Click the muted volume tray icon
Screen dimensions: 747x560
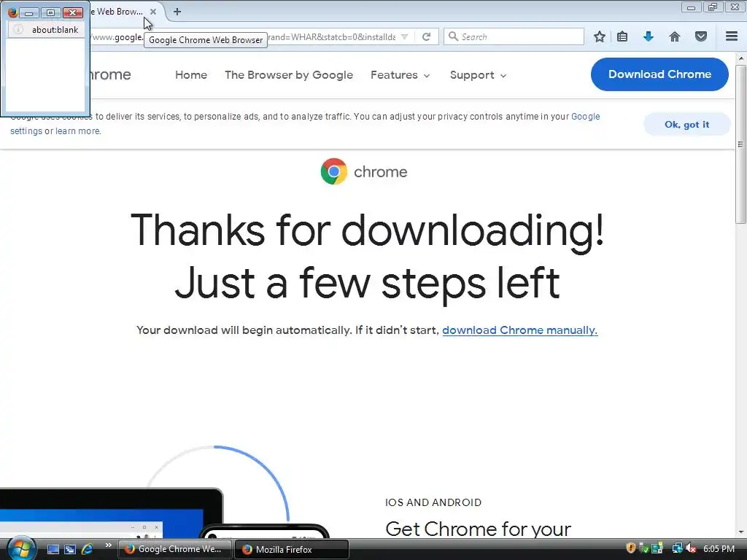(x=691, y=548)
